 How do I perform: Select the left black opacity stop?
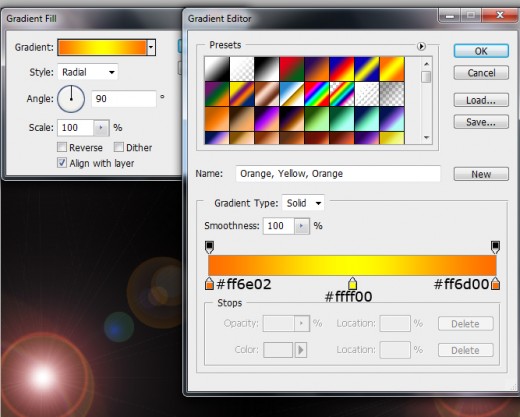coord(209,247)
